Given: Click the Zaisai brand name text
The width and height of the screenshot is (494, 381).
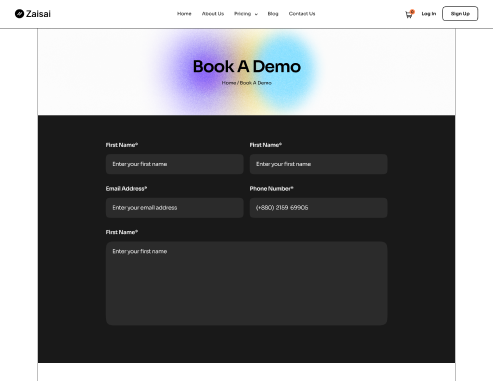Looking at the screenshot, I should point(38,14).
